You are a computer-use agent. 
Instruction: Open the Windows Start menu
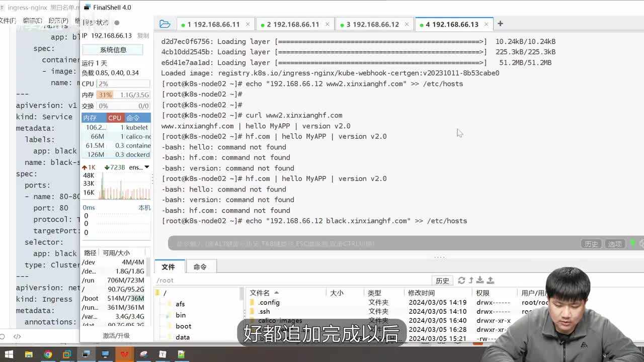point(9,354)
